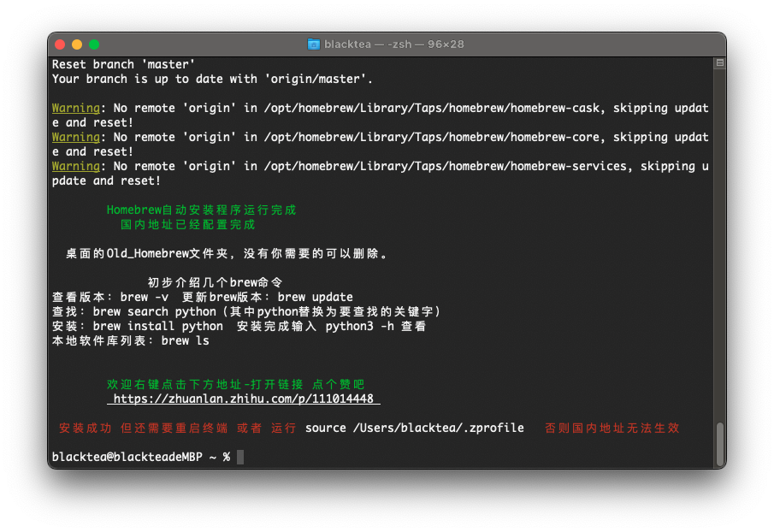Click red text '安装成功 但还需要重启终端'
The height and width of the screenshot is (532, 774).
click(143, 428)
